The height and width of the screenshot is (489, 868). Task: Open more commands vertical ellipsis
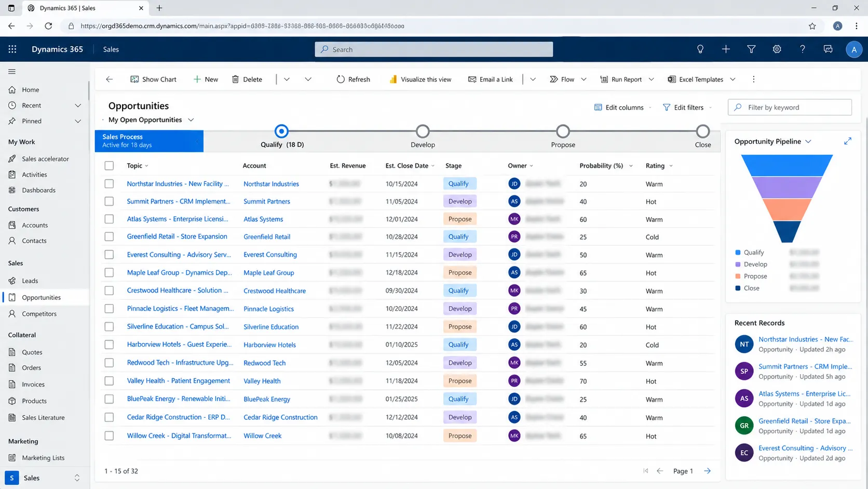pos(754,80)
